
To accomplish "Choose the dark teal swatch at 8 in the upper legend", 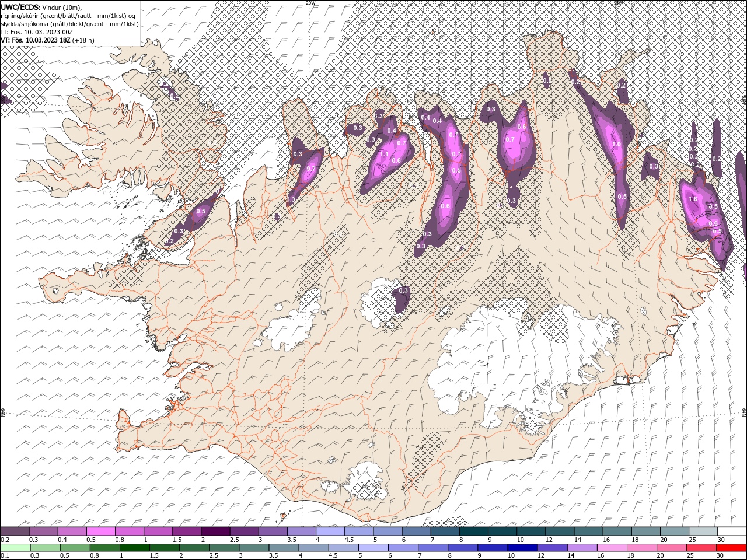I will pyautogui.click(x=474, y=531).
